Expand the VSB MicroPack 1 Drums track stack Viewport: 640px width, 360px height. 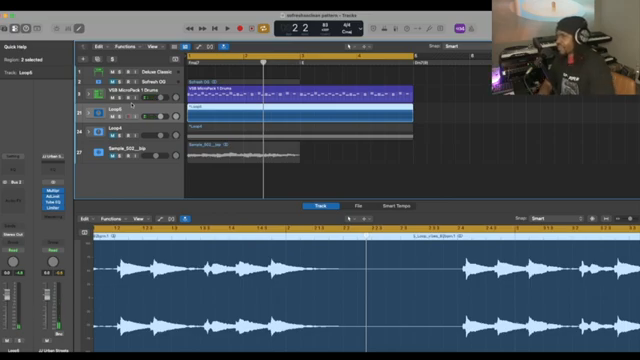tap(89, 94)
